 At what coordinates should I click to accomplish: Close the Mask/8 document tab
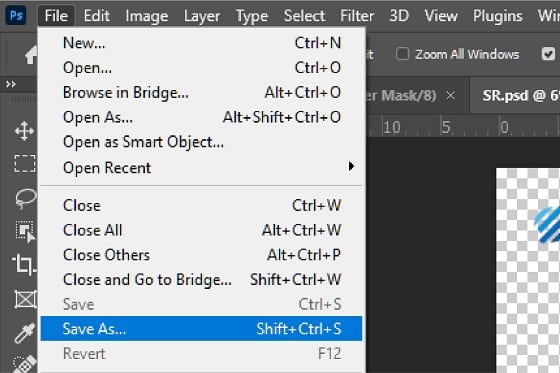[x=451, y=95]
